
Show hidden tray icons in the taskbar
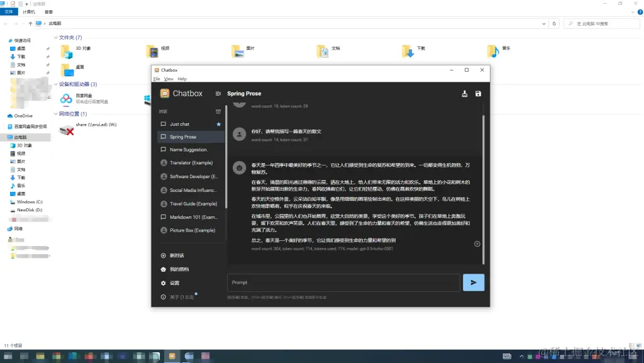coord(521,357)
